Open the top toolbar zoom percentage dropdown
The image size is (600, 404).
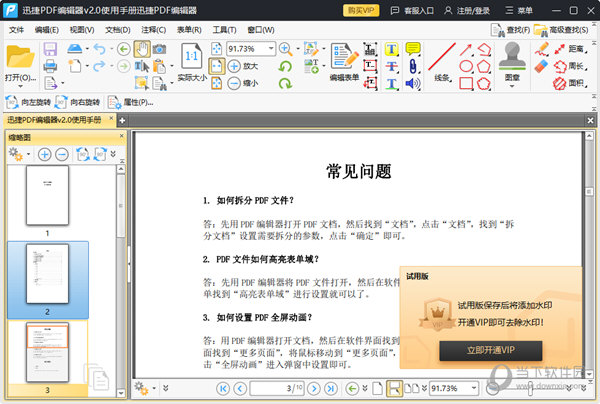tap(271, 49)
